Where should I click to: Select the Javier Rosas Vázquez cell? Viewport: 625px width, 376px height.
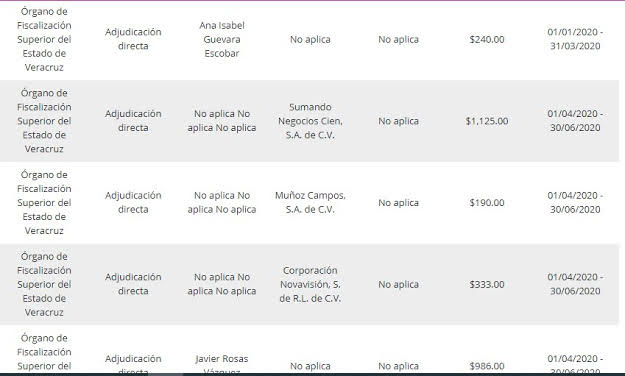coord(222,365)
